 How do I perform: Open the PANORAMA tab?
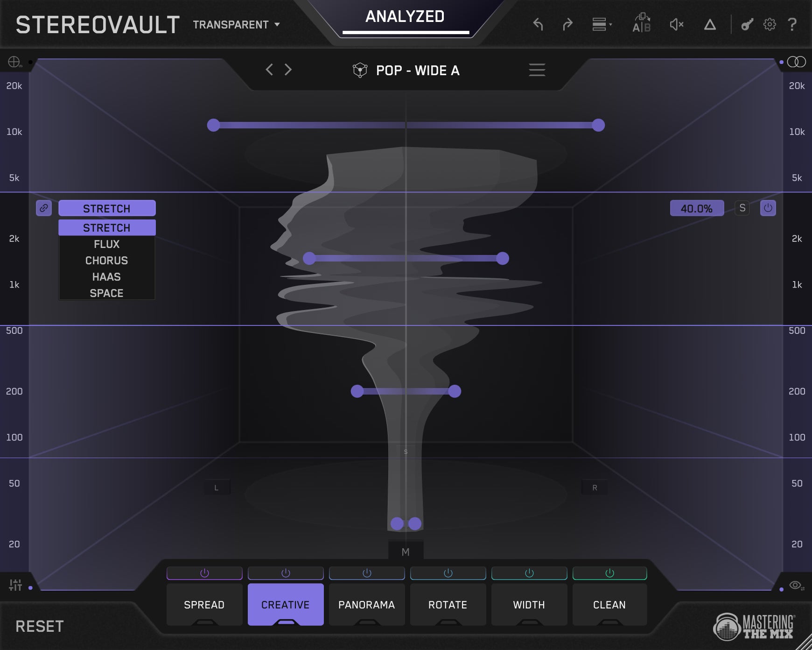tap(367, 605)
